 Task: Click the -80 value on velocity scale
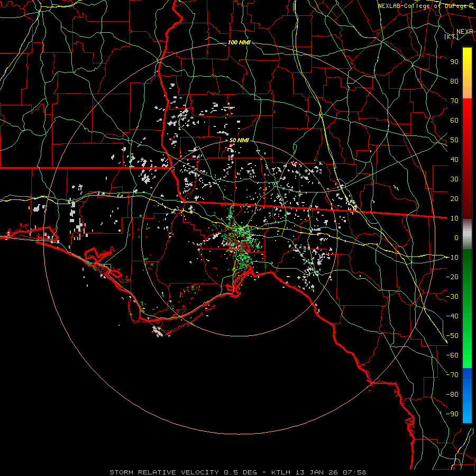click(452, 395)
